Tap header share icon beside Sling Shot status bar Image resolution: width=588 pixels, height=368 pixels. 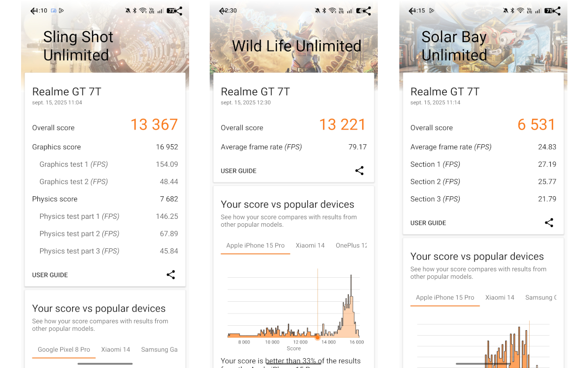178,11
